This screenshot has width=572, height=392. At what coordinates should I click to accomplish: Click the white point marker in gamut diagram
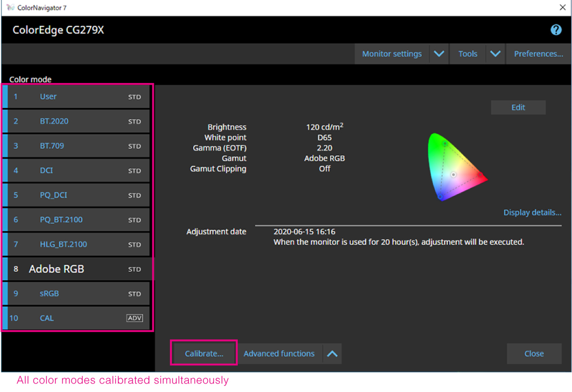[x=453, y=175]
